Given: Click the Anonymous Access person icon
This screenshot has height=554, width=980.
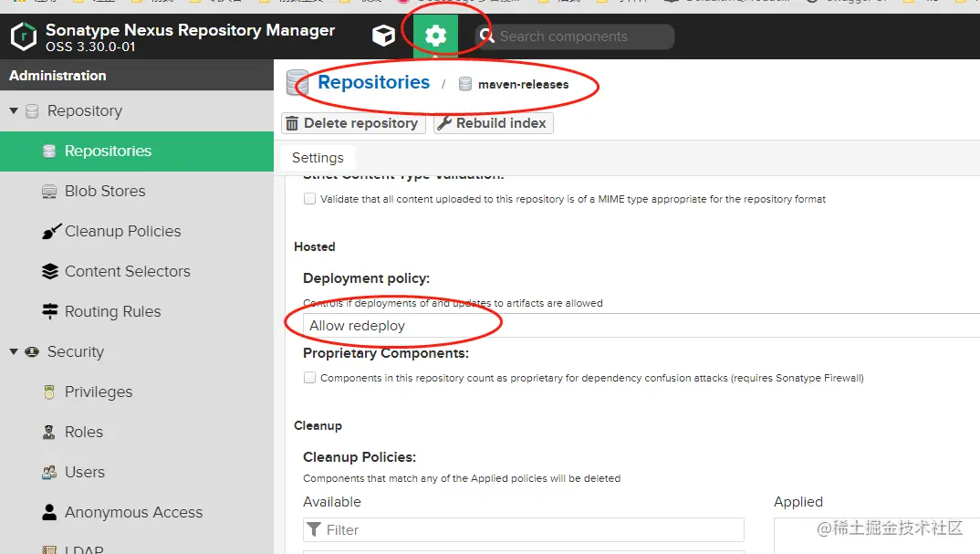Looking at the screenshot, I should (x=49, y=512).
